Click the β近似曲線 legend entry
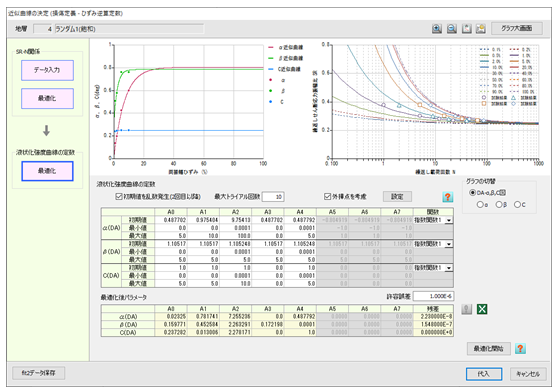Image resolution: width=558 pixels, height=391 pixels. click(286, 58)
